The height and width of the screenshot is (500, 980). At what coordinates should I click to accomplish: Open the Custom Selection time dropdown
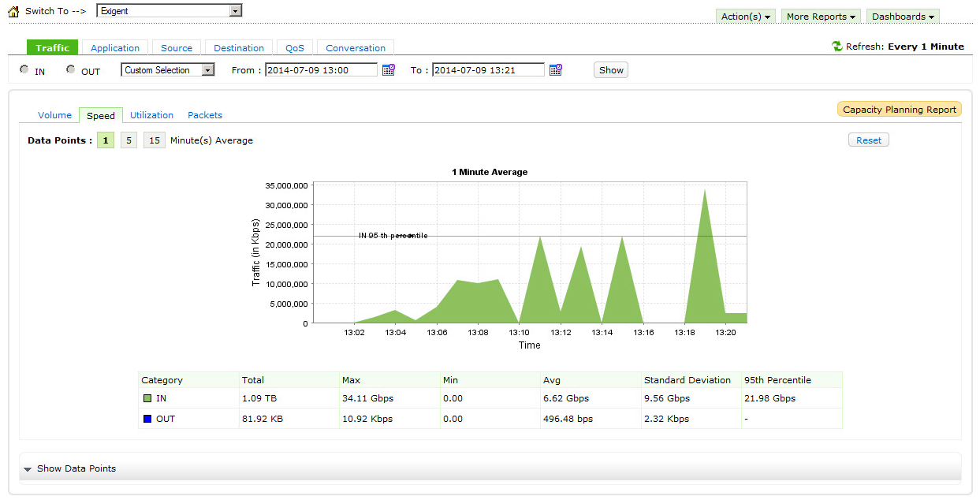[207, 70]
